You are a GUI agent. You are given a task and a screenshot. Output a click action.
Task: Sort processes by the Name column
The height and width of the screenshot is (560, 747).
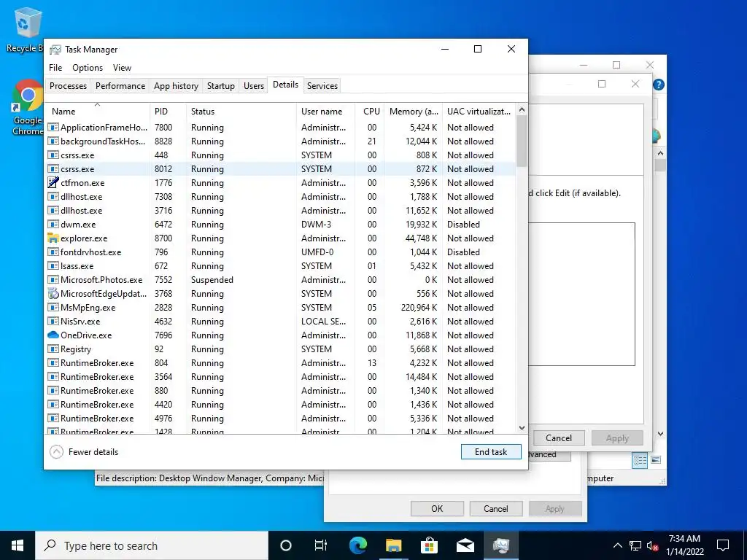97,112
